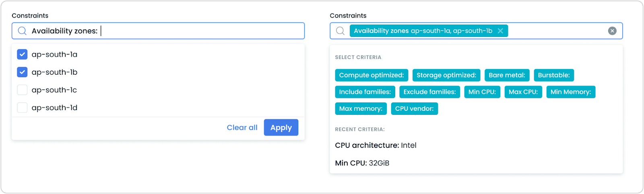Uncheck the ap-south-1b checkbox
644x194 pixels.
coord(22,72)
